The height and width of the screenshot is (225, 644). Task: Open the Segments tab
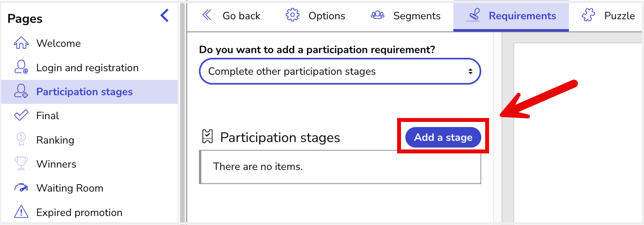[405, 16]
